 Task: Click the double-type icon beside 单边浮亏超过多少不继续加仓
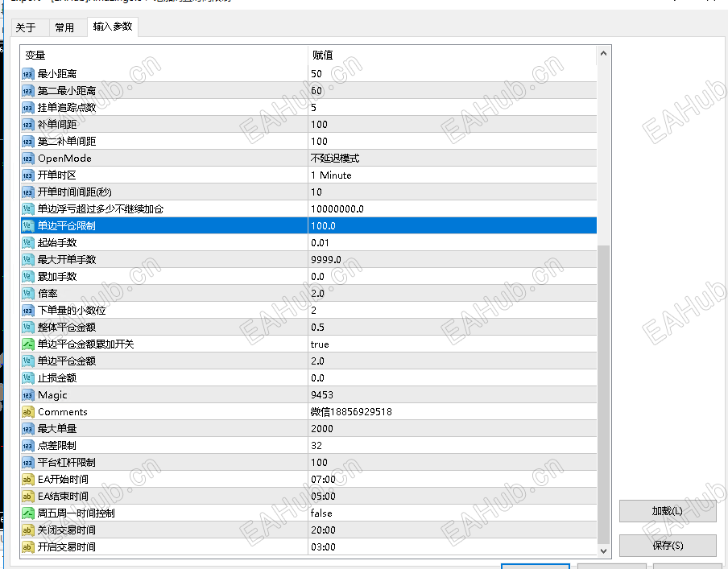[28, 209]
